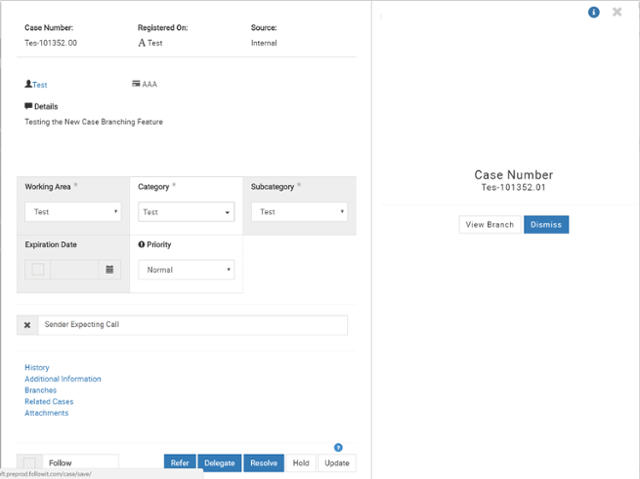Close the branch notification panel

(617, 12)
